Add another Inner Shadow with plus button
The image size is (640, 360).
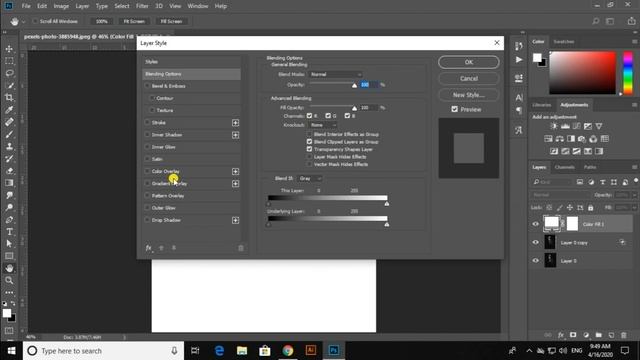236,135
